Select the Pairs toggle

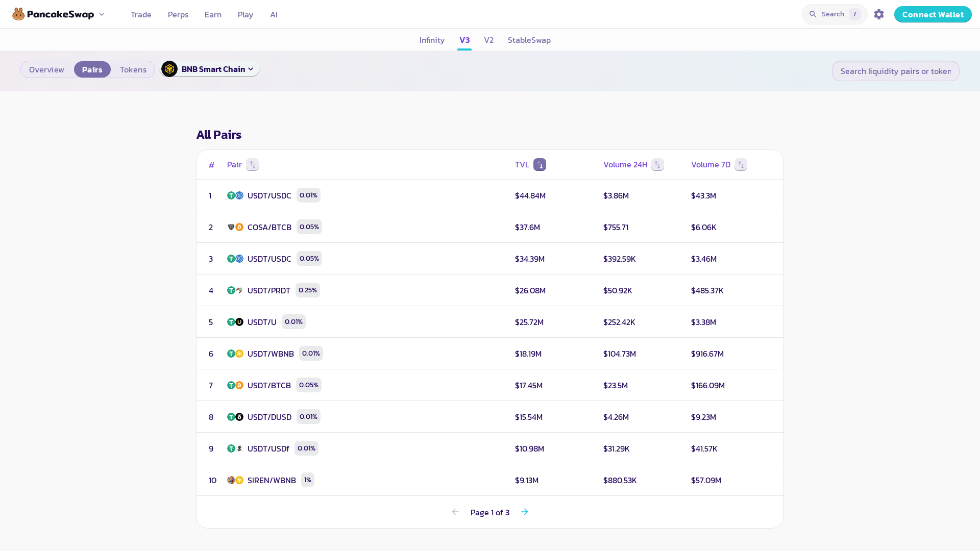pos(92,69)
